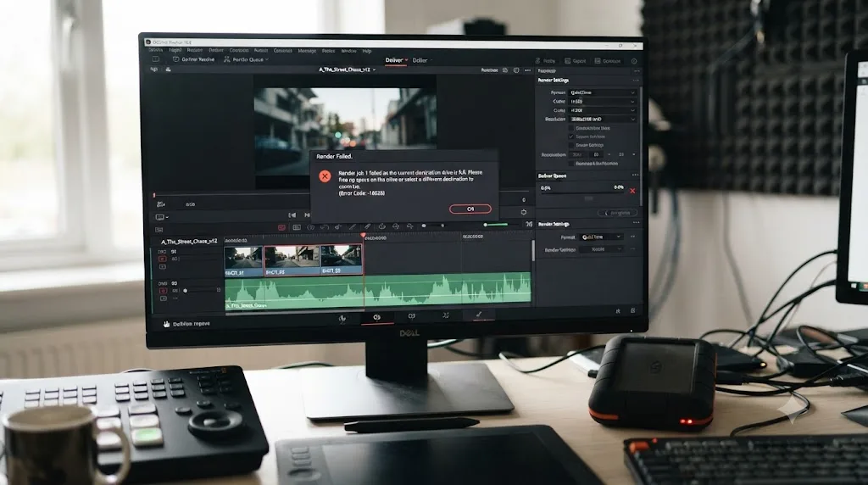
Task: Open the three-dots menu on the upper Render Settings header
Action: [636, 81]
